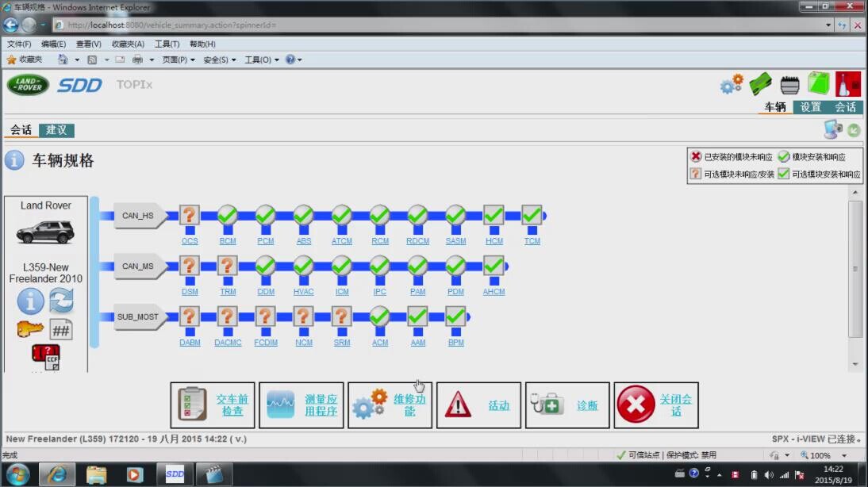This screenshot has height=487, width=868.
Task: Click the Windows Start button
Action: tap(17, 475)
